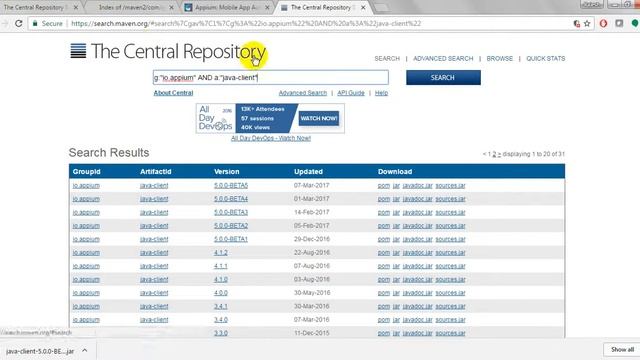This screenshot has height=360, width=640.
Task: Open version 5.0.0-BETA5 link
Action: coord(231,185)
